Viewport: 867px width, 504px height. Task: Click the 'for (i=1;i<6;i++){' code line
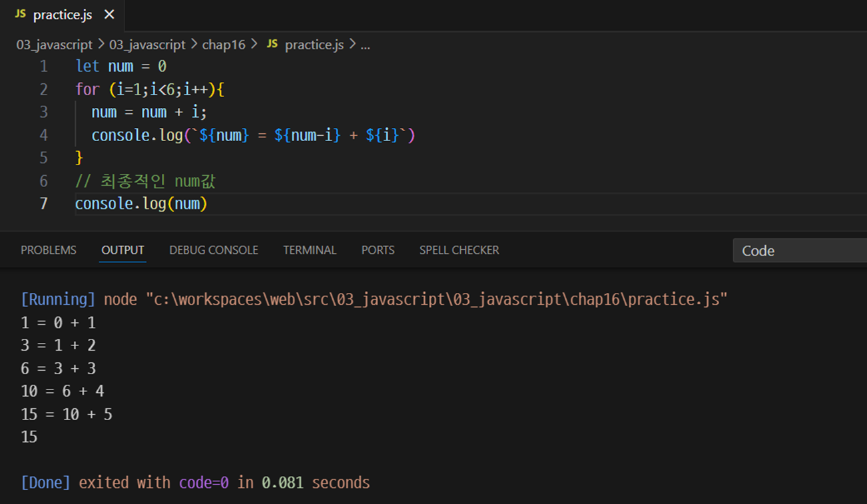150,89
